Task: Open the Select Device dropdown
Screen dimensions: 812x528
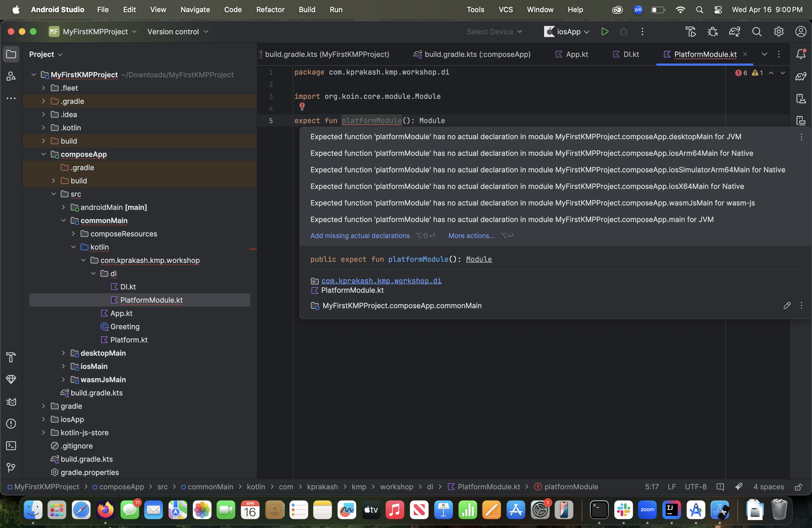Action: pyautogui.click(x=494, y=32)
